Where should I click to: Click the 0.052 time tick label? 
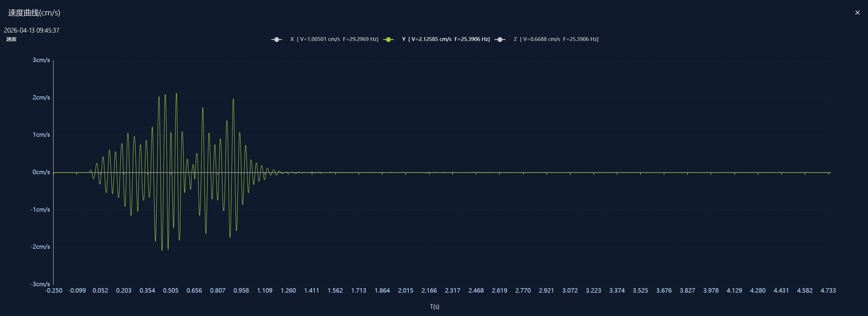point(101,291)
